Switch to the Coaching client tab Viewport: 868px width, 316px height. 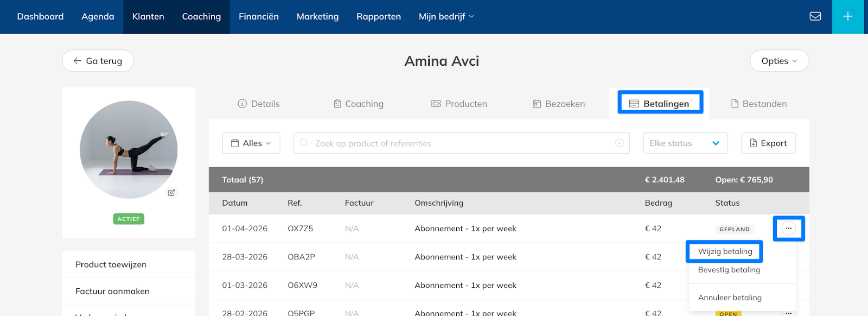pyautogui.click(x=358, y=104)
